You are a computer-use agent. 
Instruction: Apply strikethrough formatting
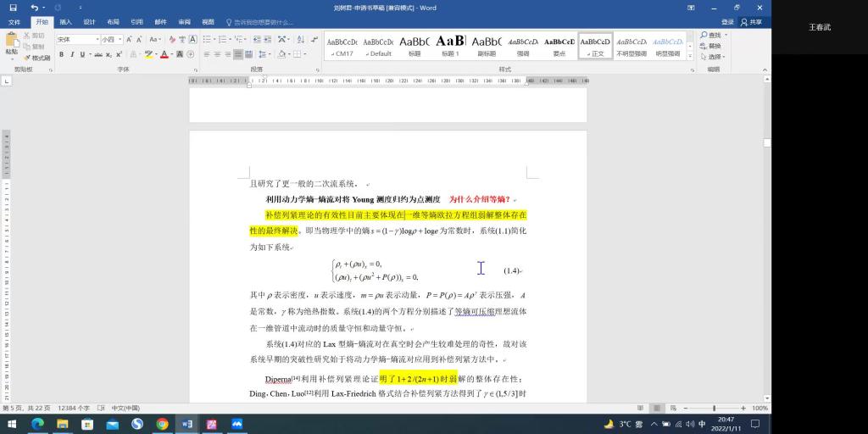click(99, 54)
